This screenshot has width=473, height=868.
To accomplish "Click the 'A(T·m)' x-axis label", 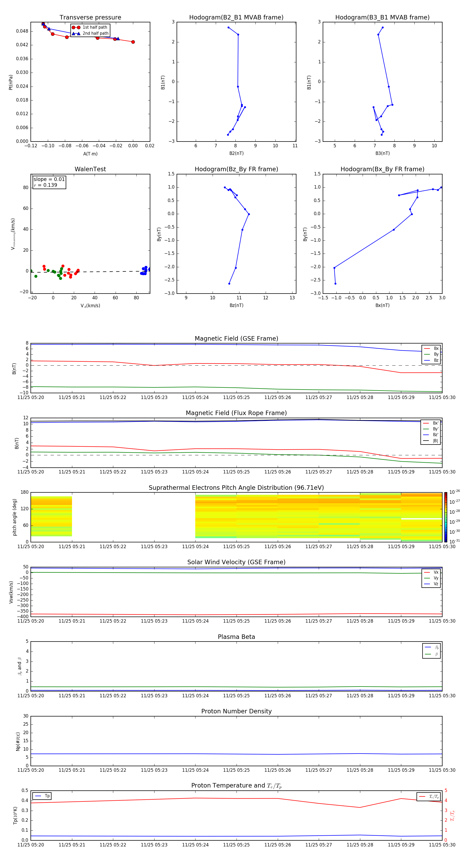I will click(x=90, y=154).
